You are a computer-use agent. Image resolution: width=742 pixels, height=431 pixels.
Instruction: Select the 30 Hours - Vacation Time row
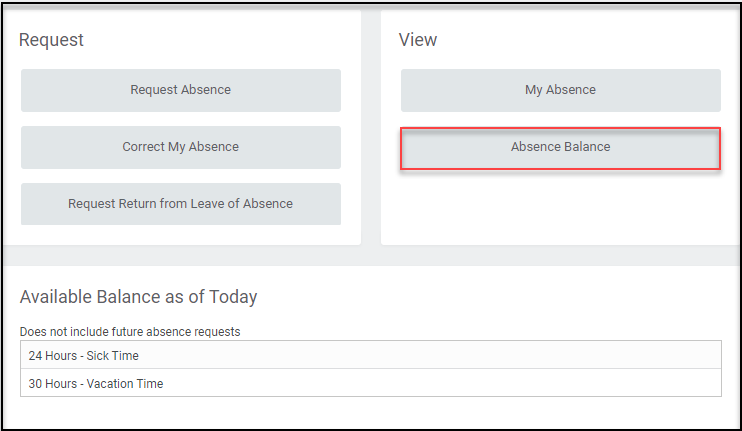pyautogui.click(x=371, y=383)
